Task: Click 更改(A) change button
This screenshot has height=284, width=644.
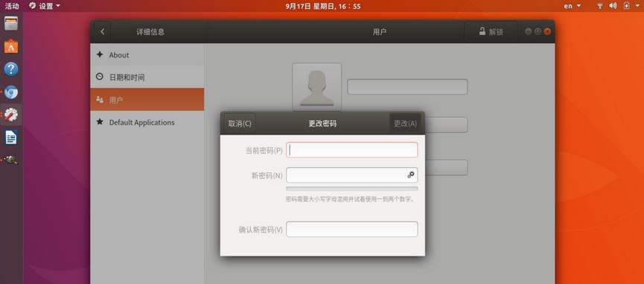Action: pos(405,123)
